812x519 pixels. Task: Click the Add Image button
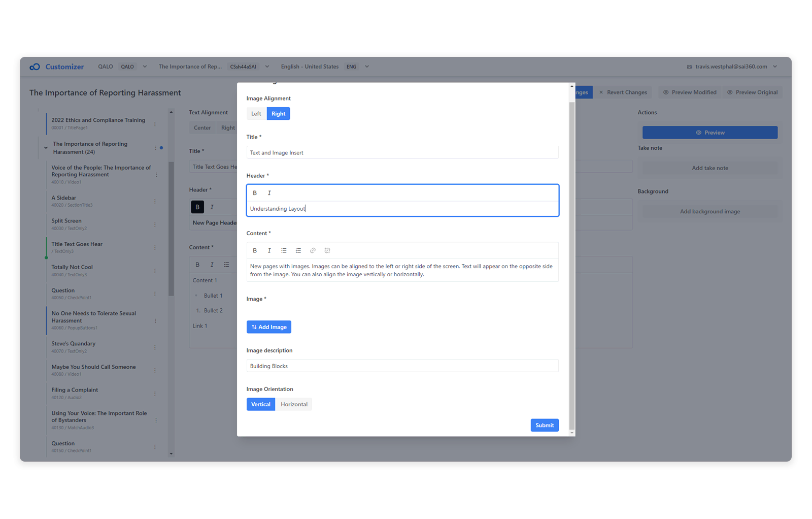pos(269,327)
